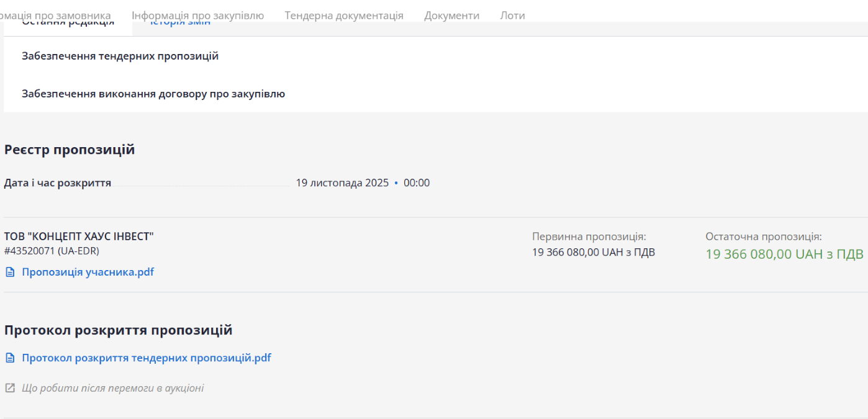This screenshot has width=868, height=419.
Task: Click the document icon beside Протокол розкриття PDF
Action: tap(9, 358)
